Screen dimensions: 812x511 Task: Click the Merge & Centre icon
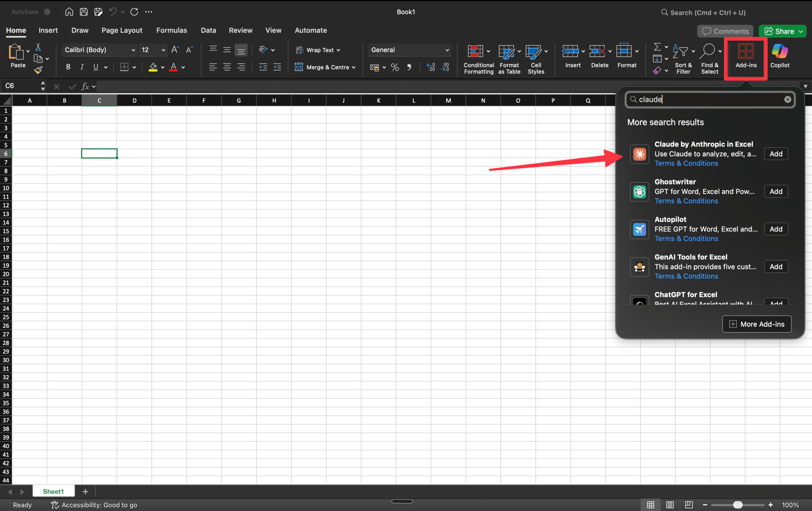coord(299,67)
